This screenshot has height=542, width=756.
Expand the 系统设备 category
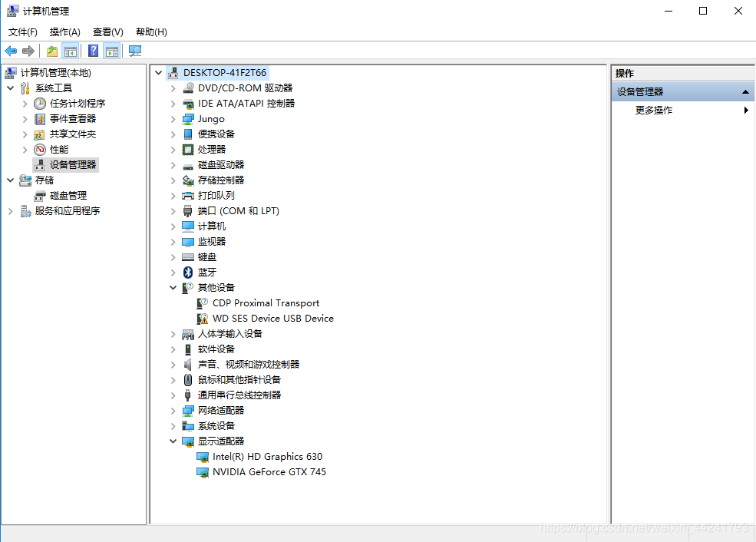pos(173,426)
